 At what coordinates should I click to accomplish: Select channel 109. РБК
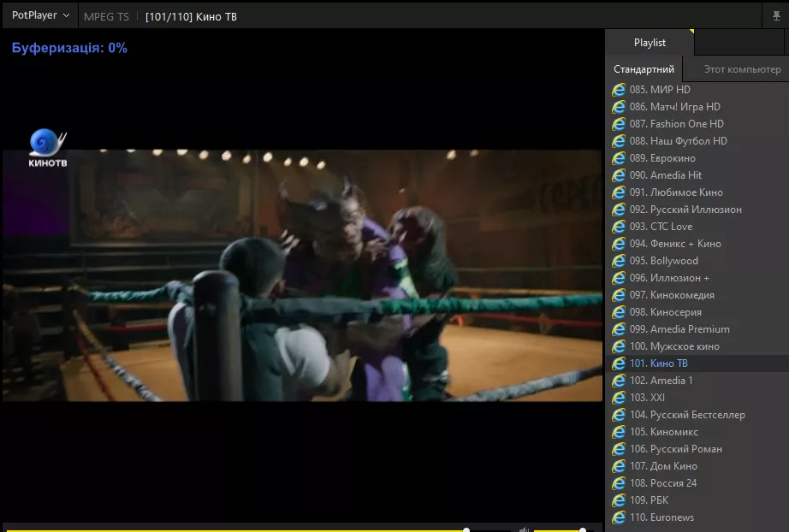pyautogui.click(x=697, y=499)
